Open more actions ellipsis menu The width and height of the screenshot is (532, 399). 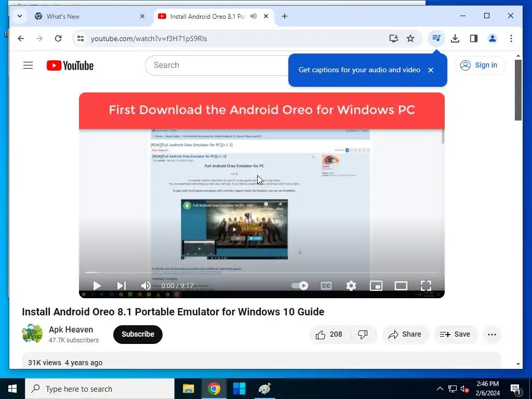492,335
